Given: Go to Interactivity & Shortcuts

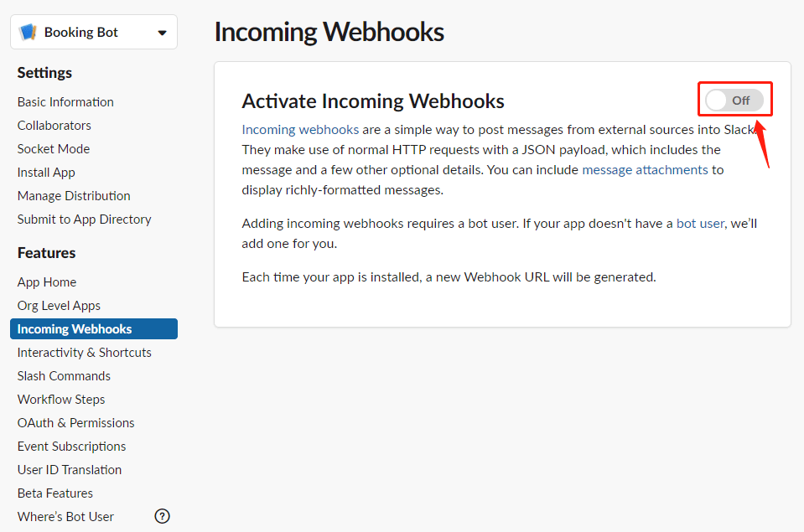Looking at the screenshot, I should [84, 353].
